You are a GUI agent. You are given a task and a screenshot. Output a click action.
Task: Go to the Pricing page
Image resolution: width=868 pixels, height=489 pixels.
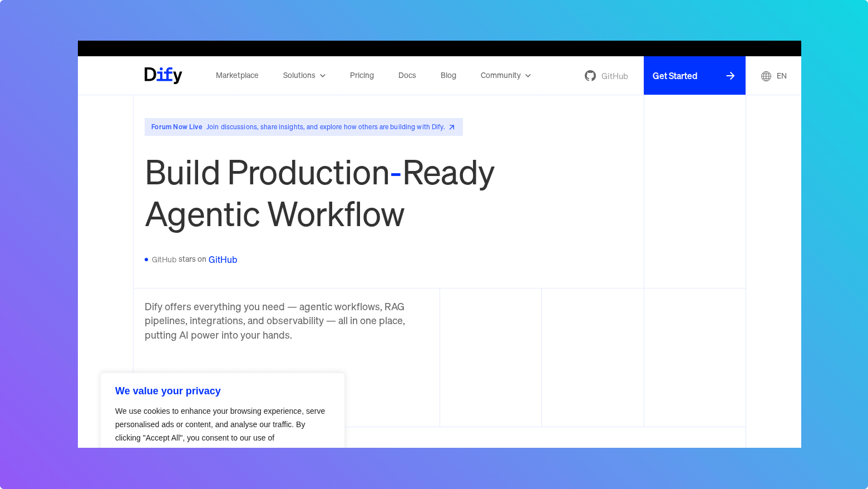362,75
